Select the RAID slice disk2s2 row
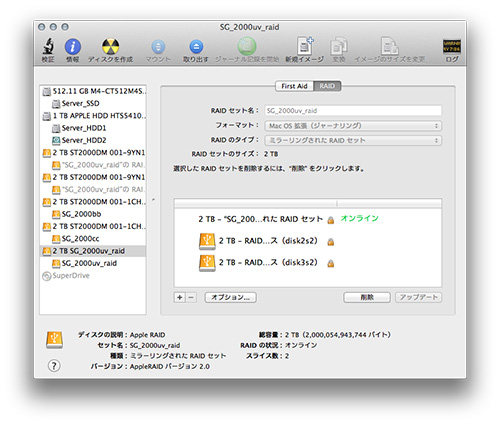The width and height of the screenshot is (500, 425). click(308, 241)
